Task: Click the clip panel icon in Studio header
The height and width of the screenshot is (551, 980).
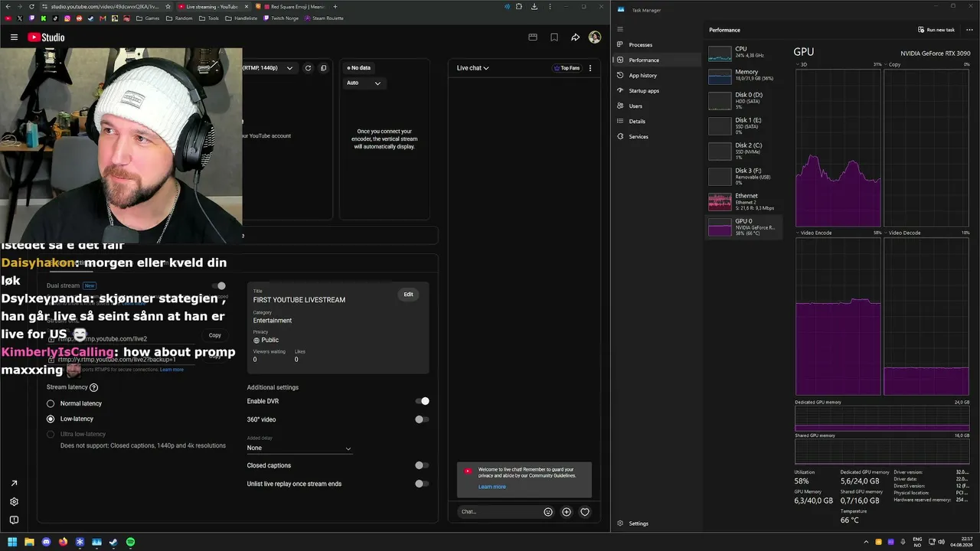Action: tap(533, 37)
